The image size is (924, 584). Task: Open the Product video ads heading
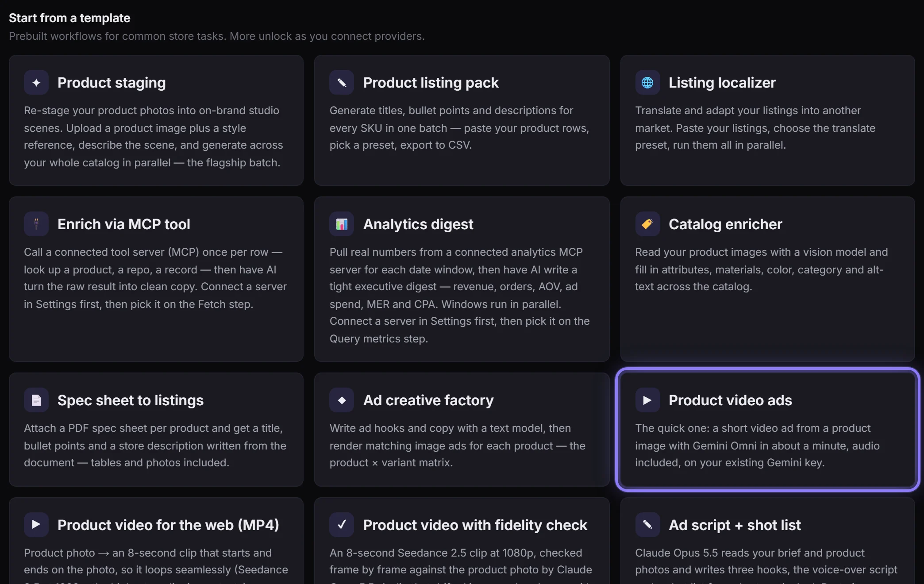730,400
